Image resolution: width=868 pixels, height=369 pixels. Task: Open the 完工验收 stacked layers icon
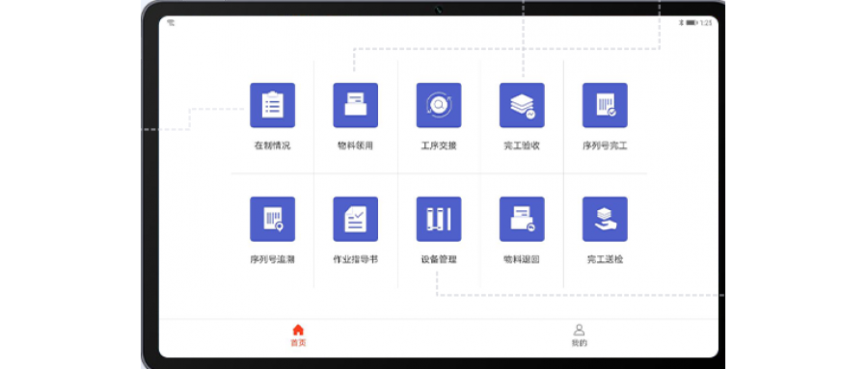click(522, 105)
